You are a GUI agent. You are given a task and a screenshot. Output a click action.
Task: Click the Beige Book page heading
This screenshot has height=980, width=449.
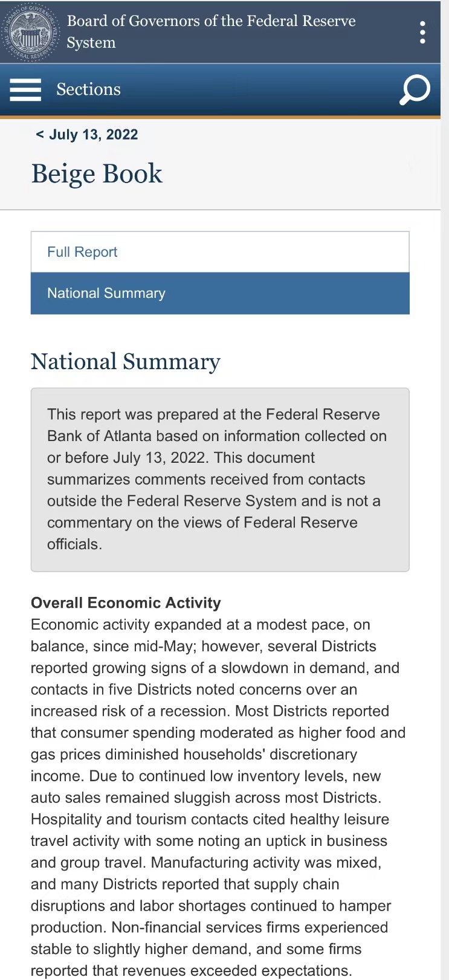point(97,174)
